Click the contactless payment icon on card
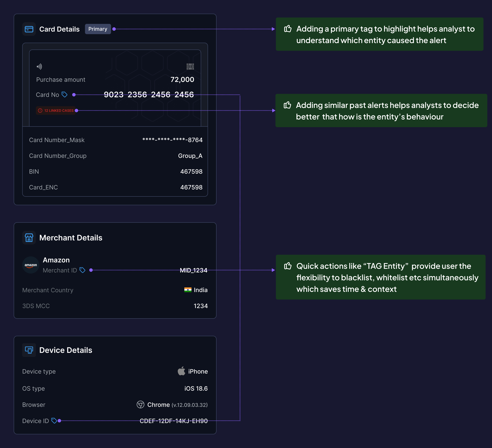Screen dimensions: 492x448 tap(39, 67)
